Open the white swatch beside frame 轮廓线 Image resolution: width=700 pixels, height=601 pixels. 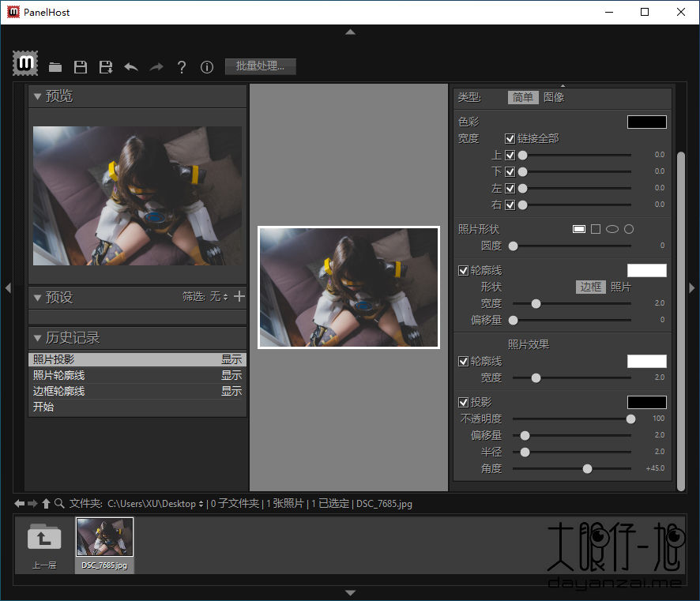tap(647, 270)
